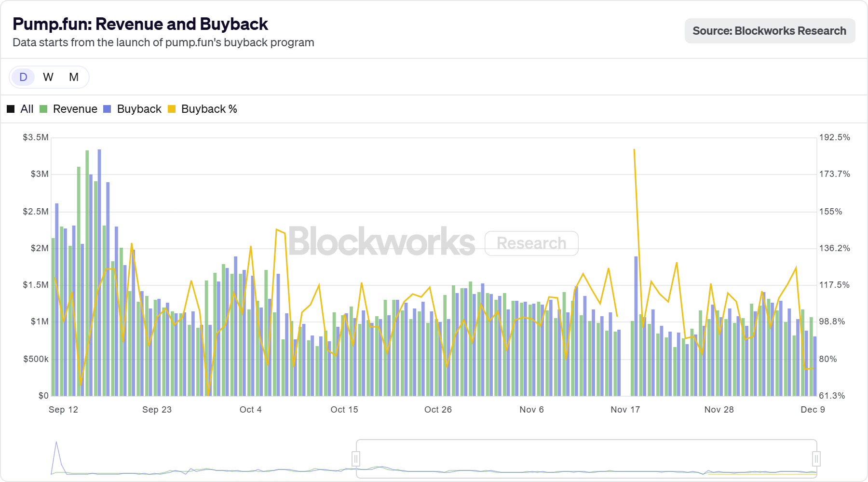Image resolution: width=868 pixels, height=482 pixels.
Task: Click the All legend swatch to show all series
Action: pyautogui.click(x=11, y=109)
